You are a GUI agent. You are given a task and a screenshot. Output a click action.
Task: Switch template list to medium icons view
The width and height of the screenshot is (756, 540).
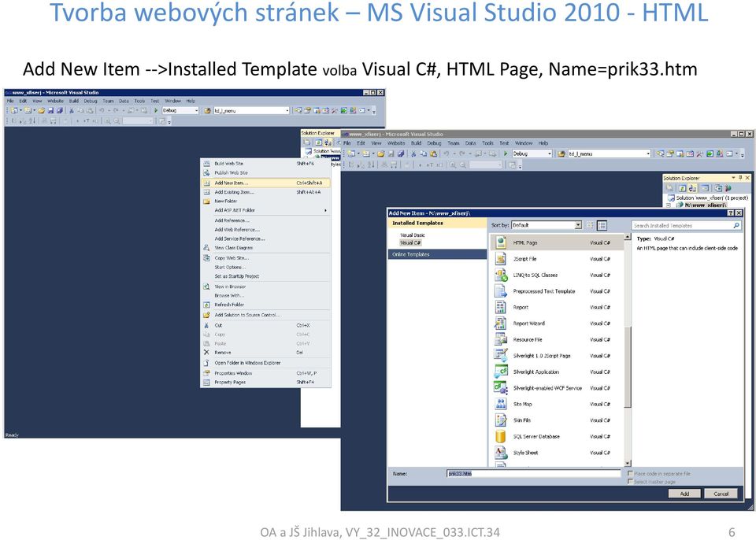point(602,225)
